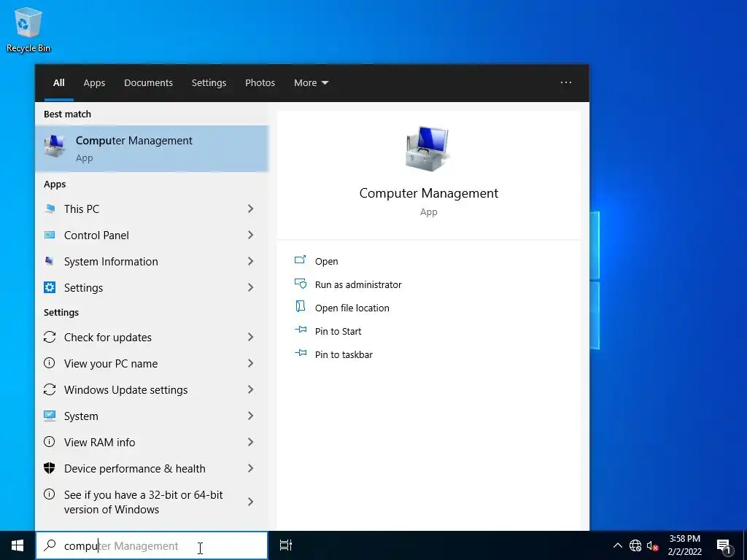Open the Action Center notification icon
The height and width of the screenshot is (560, 747).
tap(724, 545)
